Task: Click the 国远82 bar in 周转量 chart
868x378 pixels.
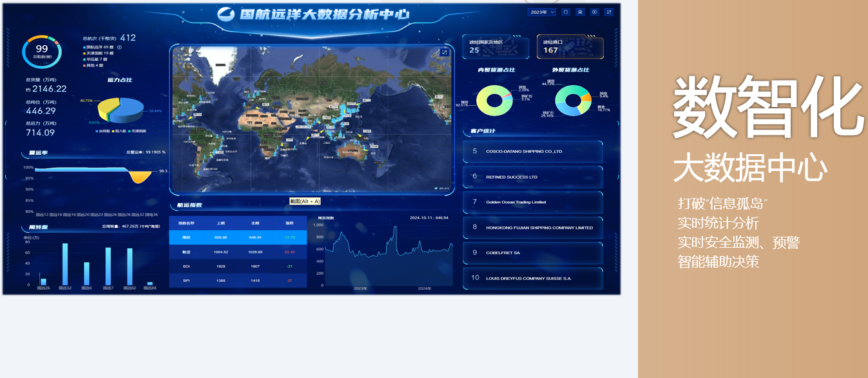Action: click(130, 266)
